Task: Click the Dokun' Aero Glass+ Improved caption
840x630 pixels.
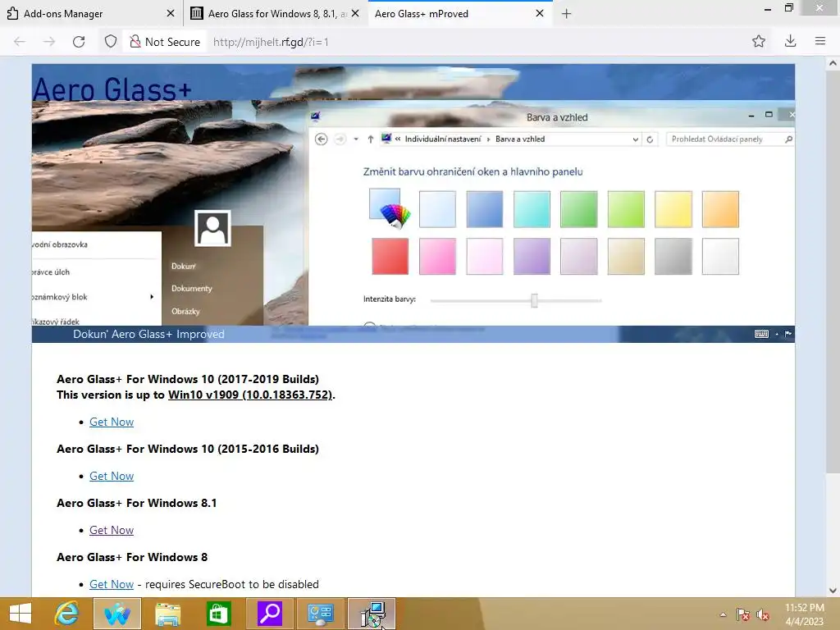Action: [148, 335]
